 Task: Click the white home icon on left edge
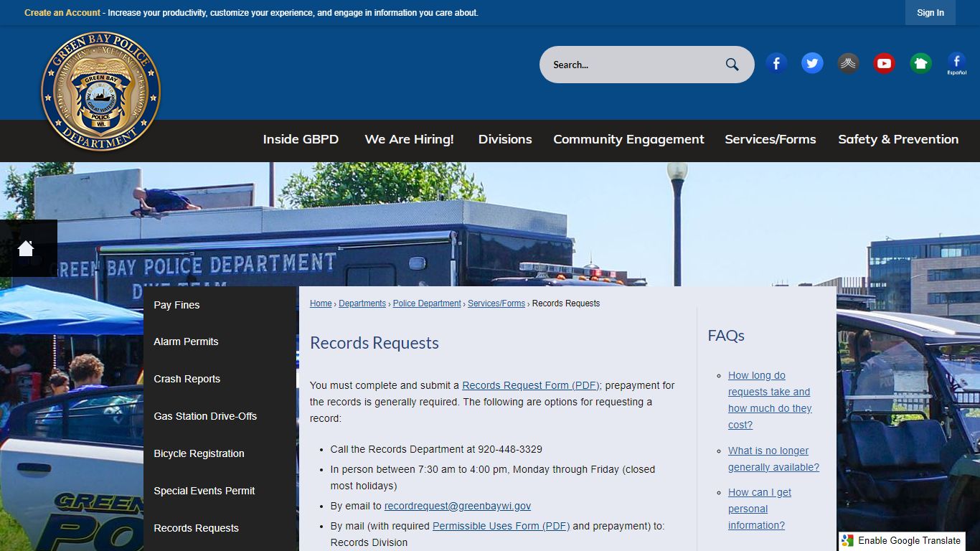(27, 248)
